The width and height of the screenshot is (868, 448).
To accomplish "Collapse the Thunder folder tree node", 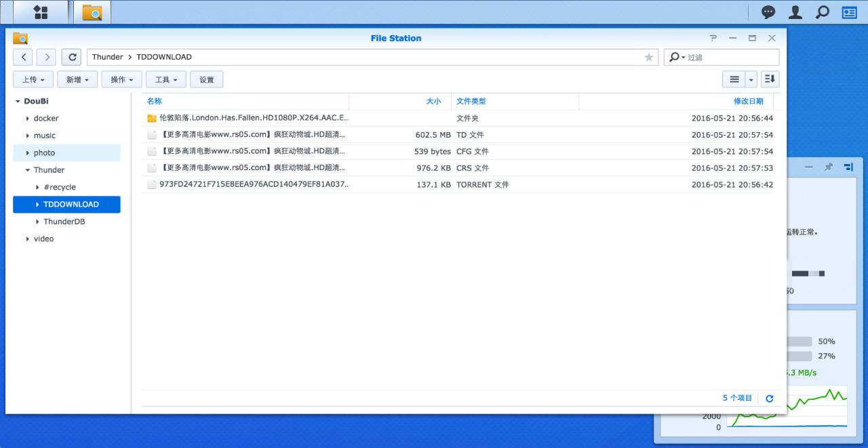I will tap(28, 170).
